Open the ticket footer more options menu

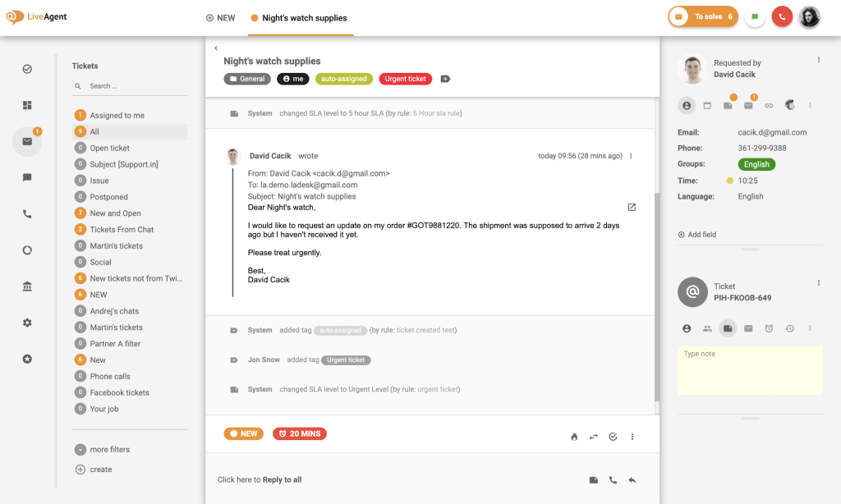coord(632,437)
